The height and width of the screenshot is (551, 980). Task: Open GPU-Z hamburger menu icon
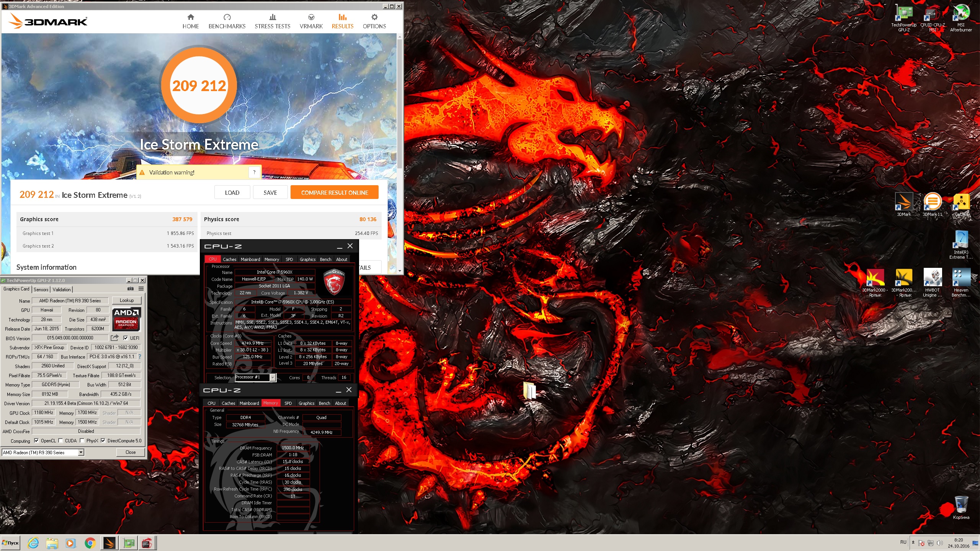tap(141, 289)
